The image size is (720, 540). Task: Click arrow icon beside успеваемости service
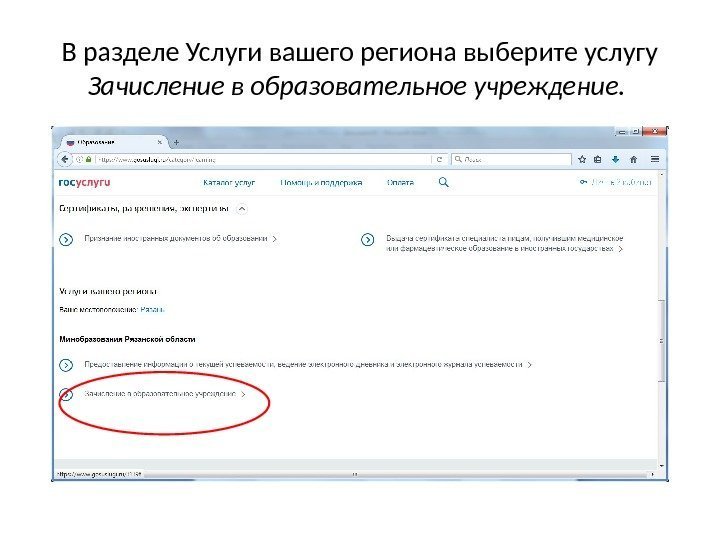66,366
